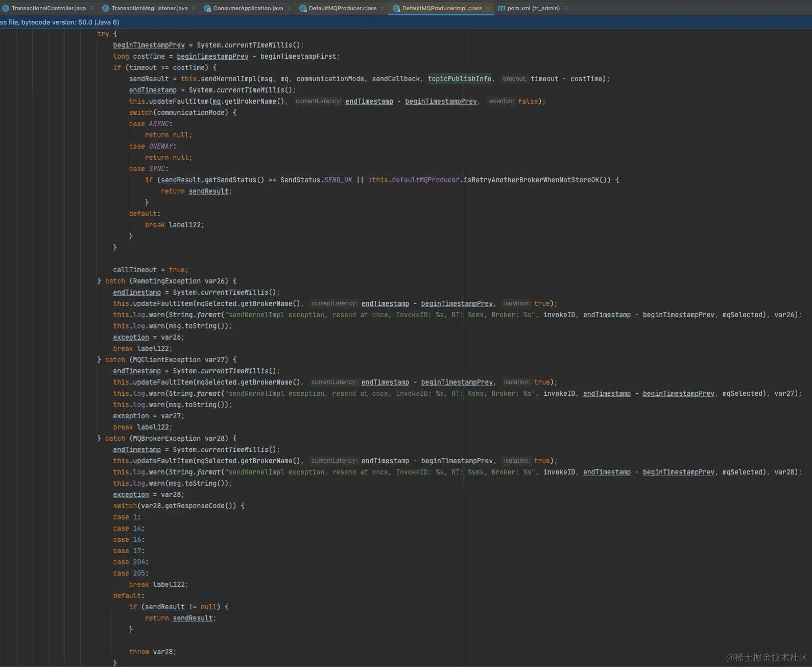The image size is (812, 667).
Task: Click 'case ONEWAY:' in the switch
Action: (x=153, y=146)
